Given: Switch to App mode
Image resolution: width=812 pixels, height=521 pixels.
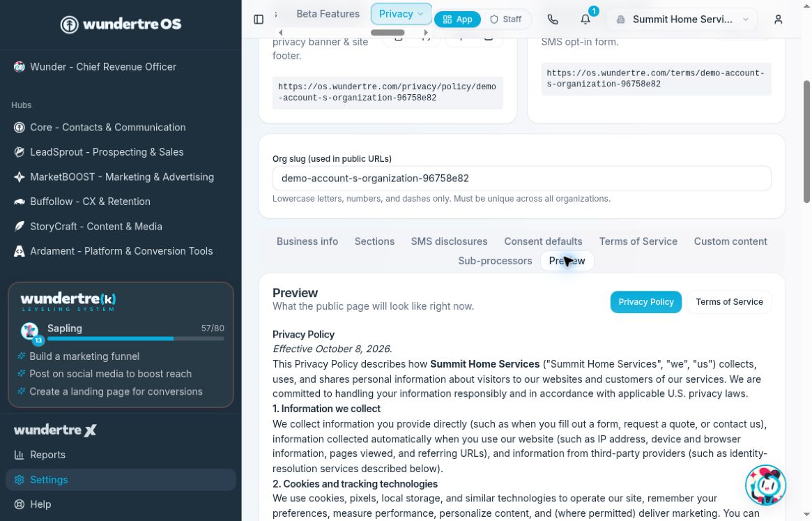Looking at the screenshot, I should pos(457,20).
